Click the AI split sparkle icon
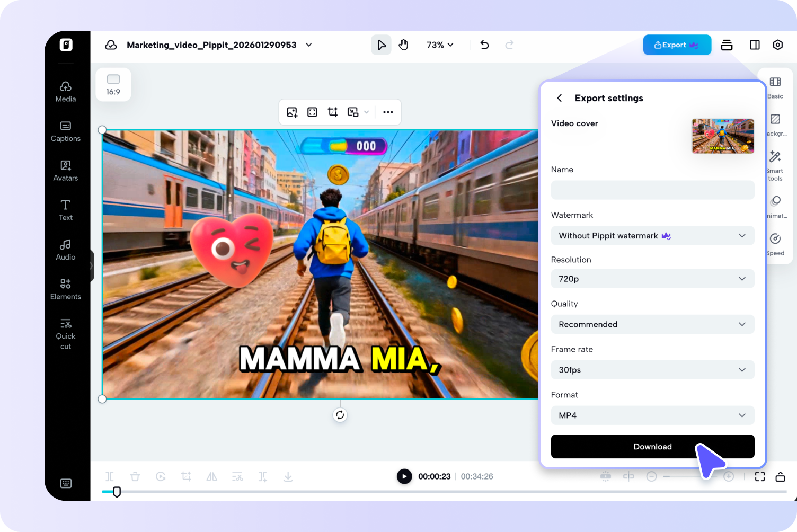The height and width of the screenshot is (532, 797). tap(263, 476)
